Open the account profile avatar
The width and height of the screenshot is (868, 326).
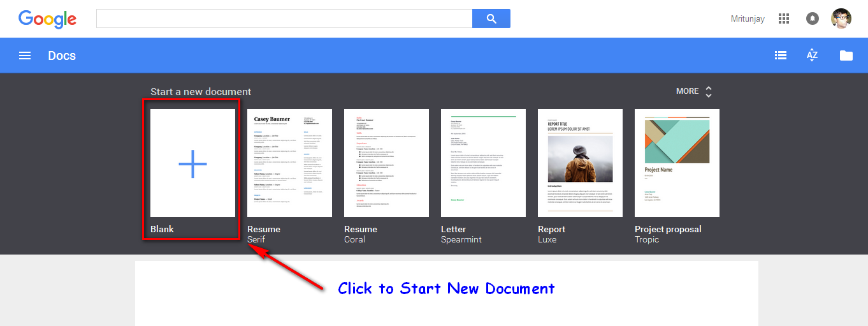pos(841,19)
